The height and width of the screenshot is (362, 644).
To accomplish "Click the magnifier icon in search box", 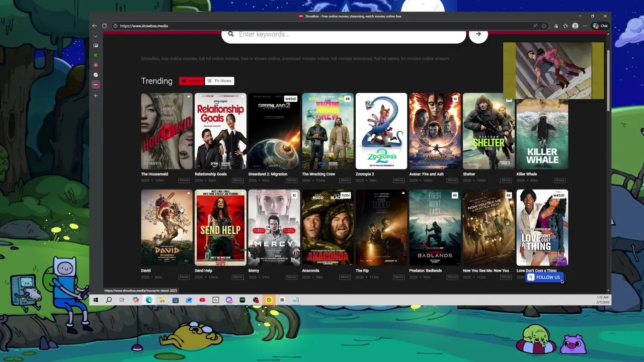I will [231, 34].
